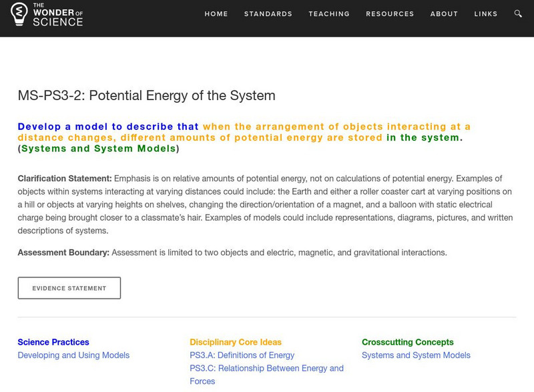
Task: Select ABOUT in the top navigation
Action: [x=444, y=14]
